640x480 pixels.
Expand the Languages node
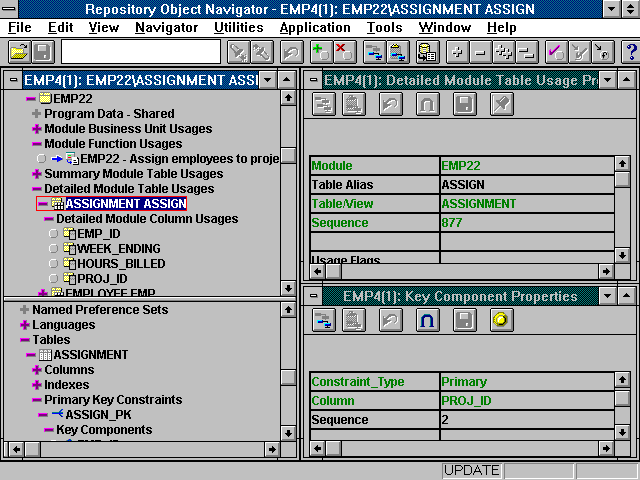pyautogui.click(x=24, y=325)
